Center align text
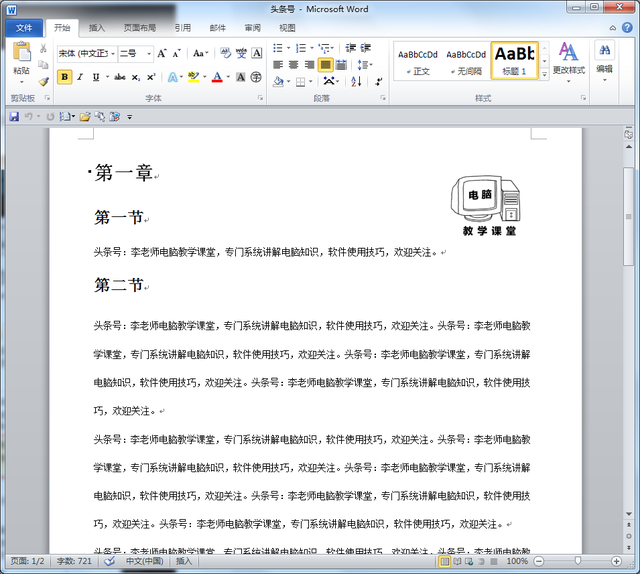 (293, 65)
